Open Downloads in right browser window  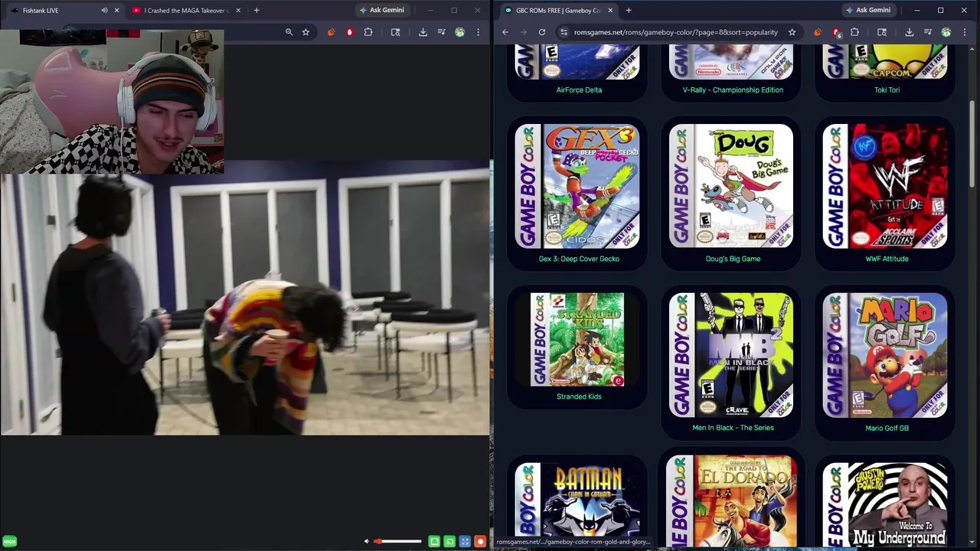click(910, 32)
